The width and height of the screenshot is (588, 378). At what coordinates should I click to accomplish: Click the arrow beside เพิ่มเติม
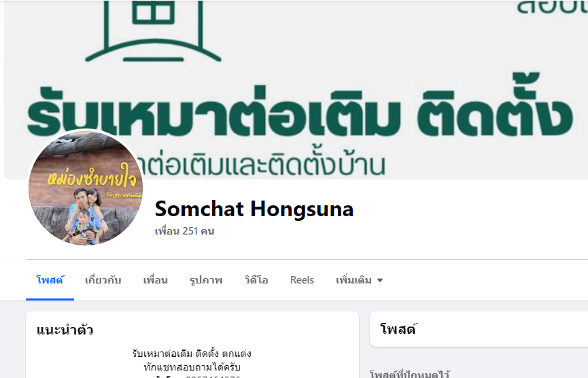tap(380, 280)
